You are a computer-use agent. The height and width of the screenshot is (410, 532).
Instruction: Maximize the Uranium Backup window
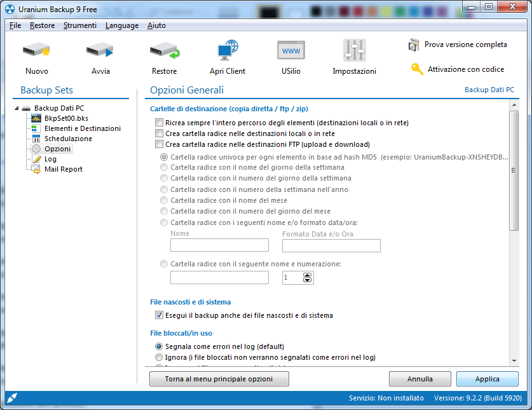pos(489,7)
